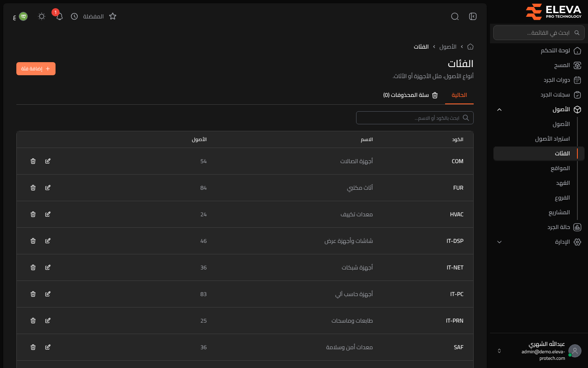Edit the COM category row
This screenshot has width=588, height=368.
coord(48,161)
